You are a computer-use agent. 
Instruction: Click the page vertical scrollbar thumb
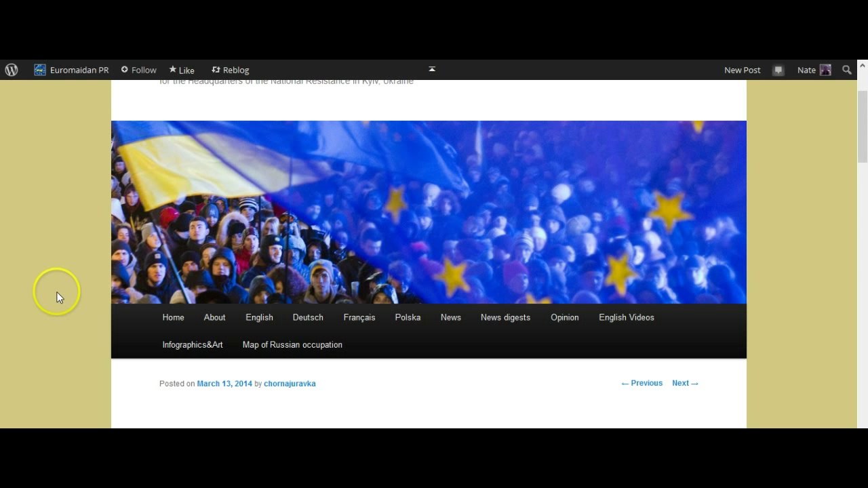coord(863,127)
